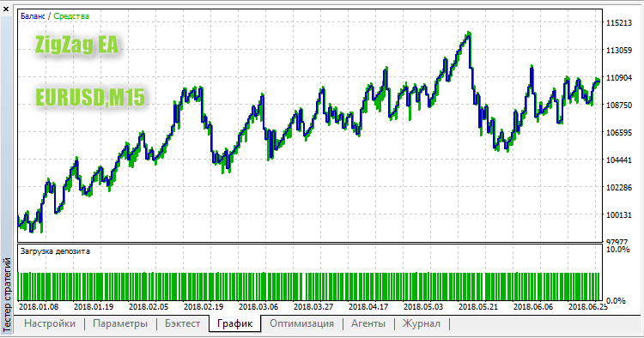The image size is (644, 338).
Task: Click the 106595 axis value
Action: coord(619,133)
